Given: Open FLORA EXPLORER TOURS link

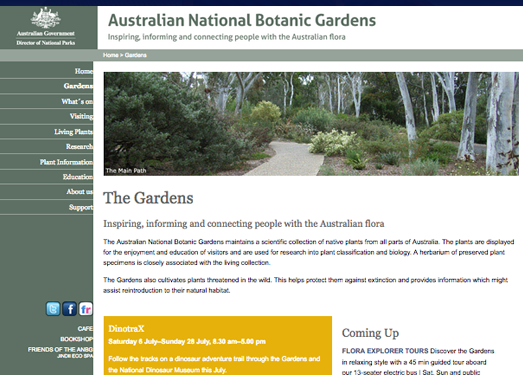Looking at the screenshot, I should (x=385, y=351).
